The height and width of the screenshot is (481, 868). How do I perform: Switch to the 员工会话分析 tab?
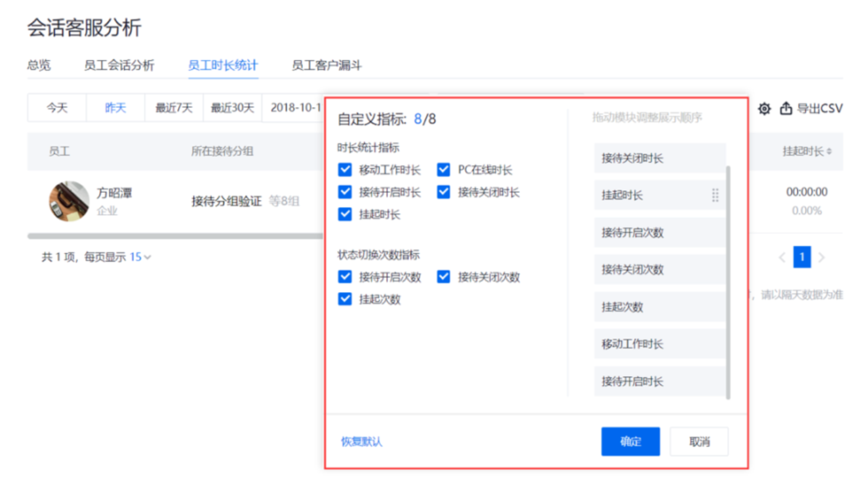tap(119, 65)
